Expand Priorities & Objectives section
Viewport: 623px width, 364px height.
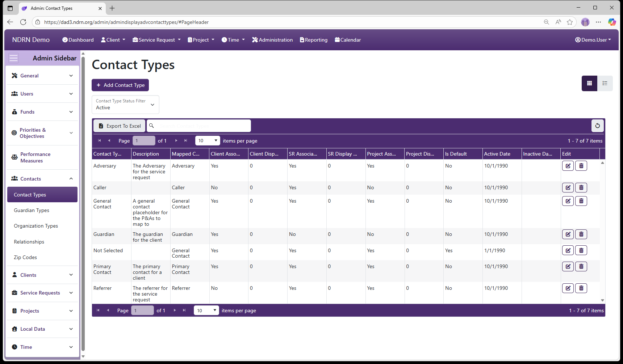point(42,133)
